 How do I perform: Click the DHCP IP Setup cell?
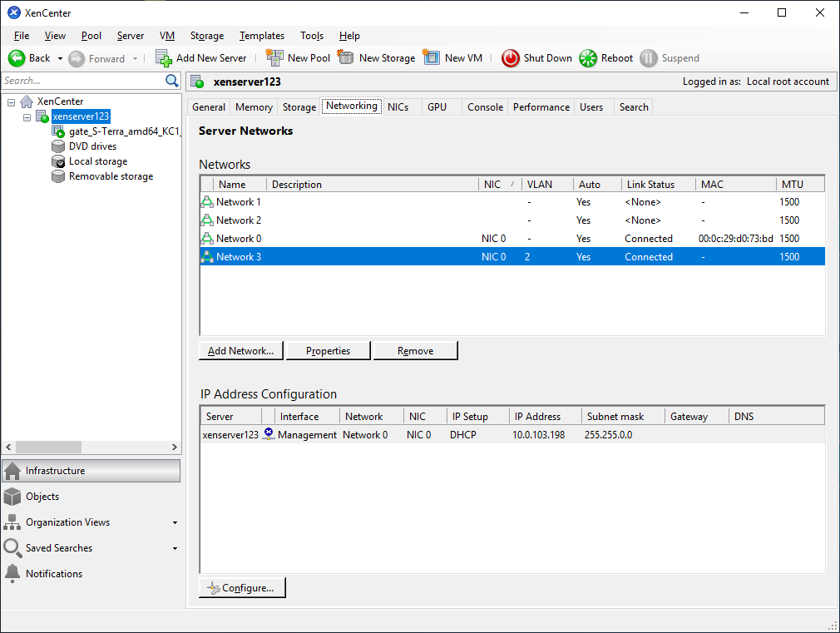pos(463,435)
